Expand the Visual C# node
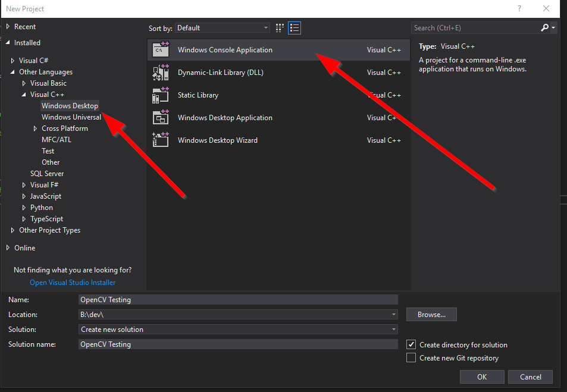 [12, 61]
